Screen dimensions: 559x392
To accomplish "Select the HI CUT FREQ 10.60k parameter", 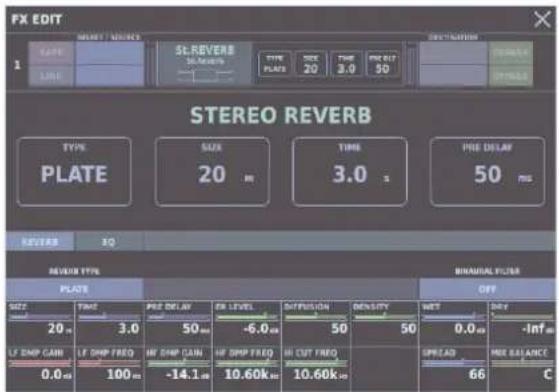I will click(x=316, y=369).
